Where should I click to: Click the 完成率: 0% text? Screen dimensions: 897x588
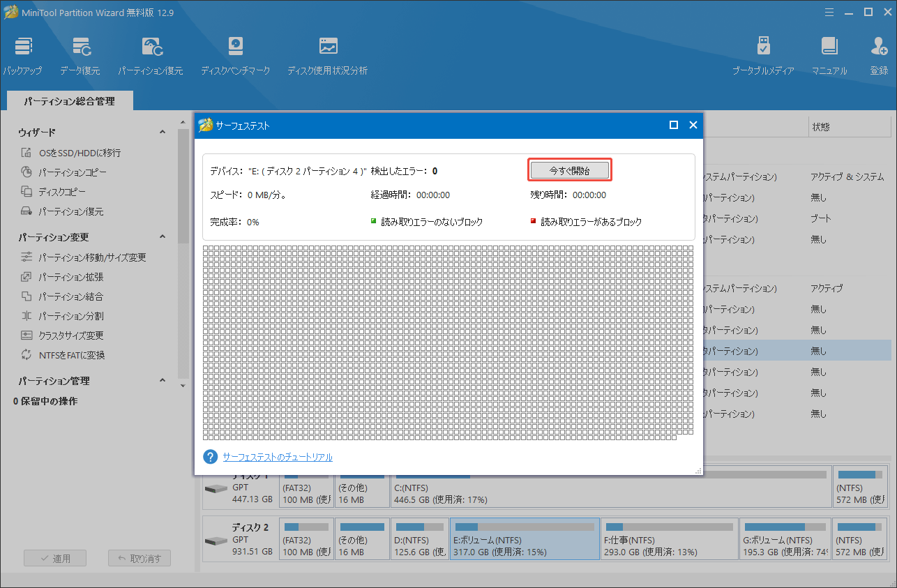coord(234,222)
